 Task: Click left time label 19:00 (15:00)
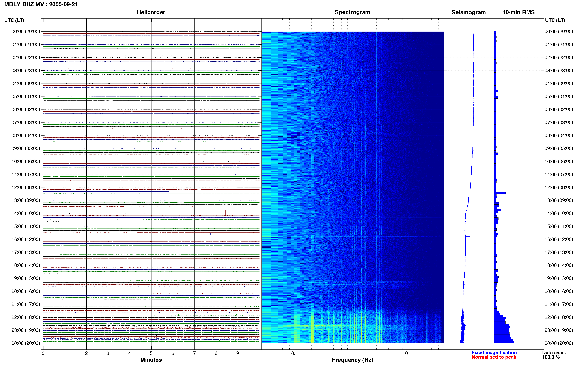26,278
